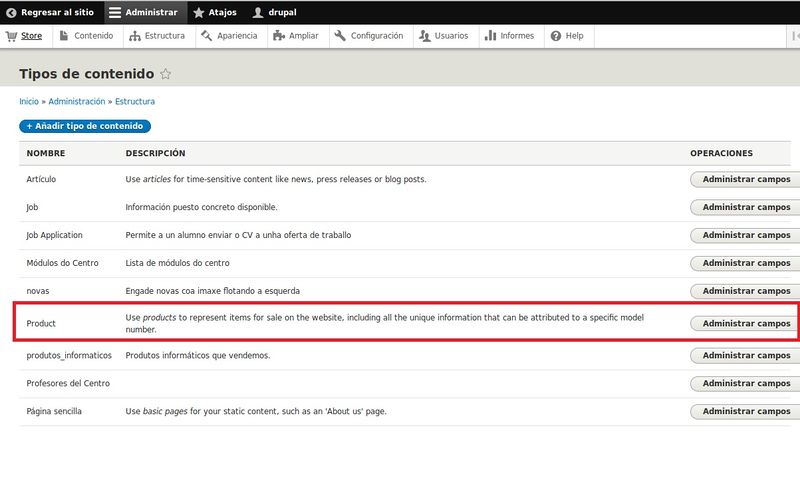
Task: Click the paintbrush icon beside Apariencia
Action: pos(207,36)
